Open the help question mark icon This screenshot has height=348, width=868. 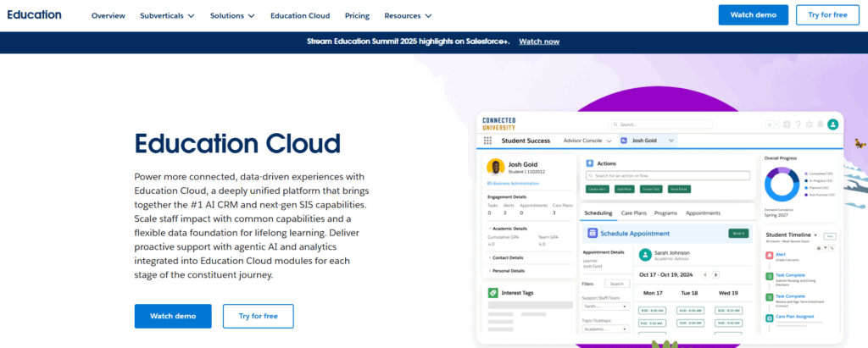(798, 124)
